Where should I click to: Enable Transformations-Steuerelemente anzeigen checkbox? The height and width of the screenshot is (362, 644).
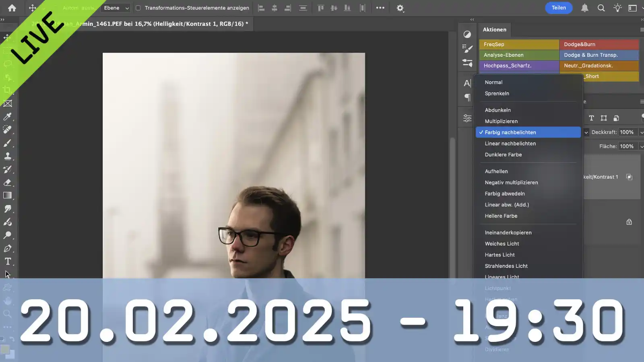(138, 8)
